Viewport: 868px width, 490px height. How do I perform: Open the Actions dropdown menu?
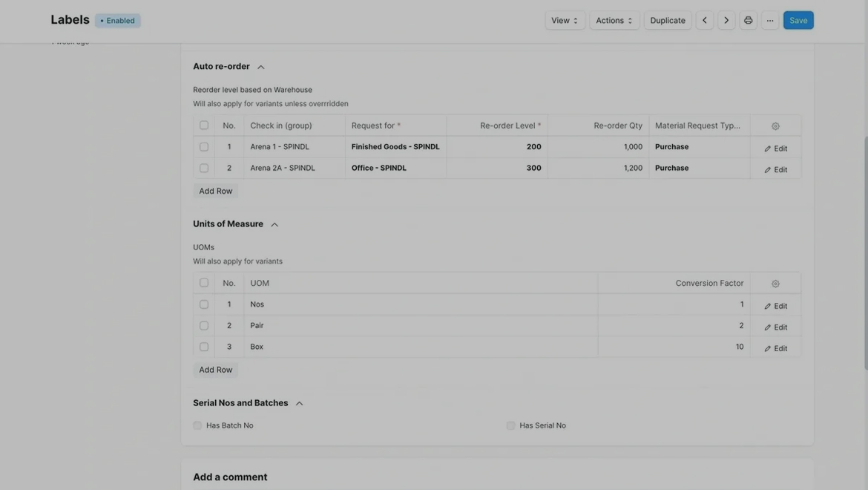(614, 21)
